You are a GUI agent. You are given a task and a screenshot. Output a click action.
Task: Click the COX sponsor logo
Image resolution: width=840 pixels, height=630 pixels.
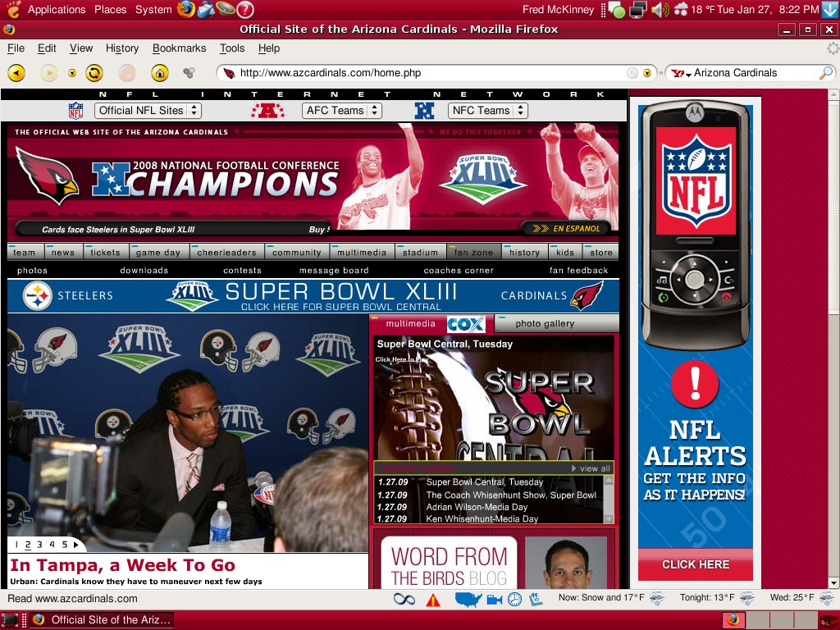pyautogui.click(x=467, y=324)
